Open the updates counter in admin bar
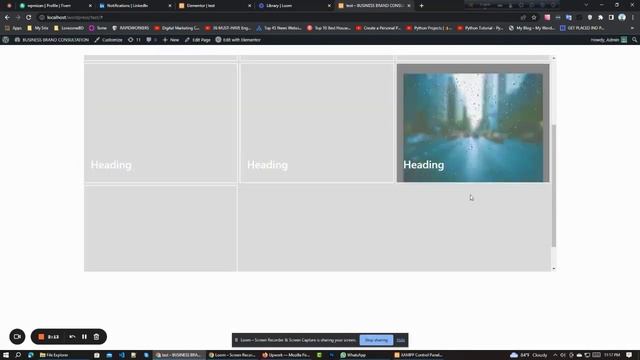Image resolution: width=640 pixels, height=360 pixels. pyautogui.click(x=134, y=40)
